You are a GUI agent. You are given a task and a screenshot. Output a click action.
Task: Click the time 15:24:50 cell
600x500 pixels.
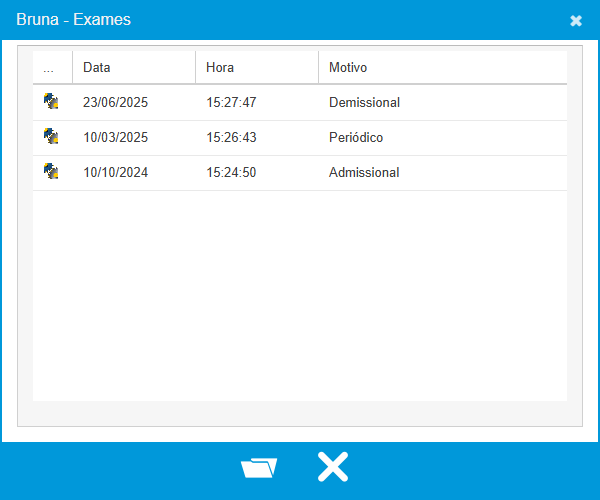coord(232,172)
